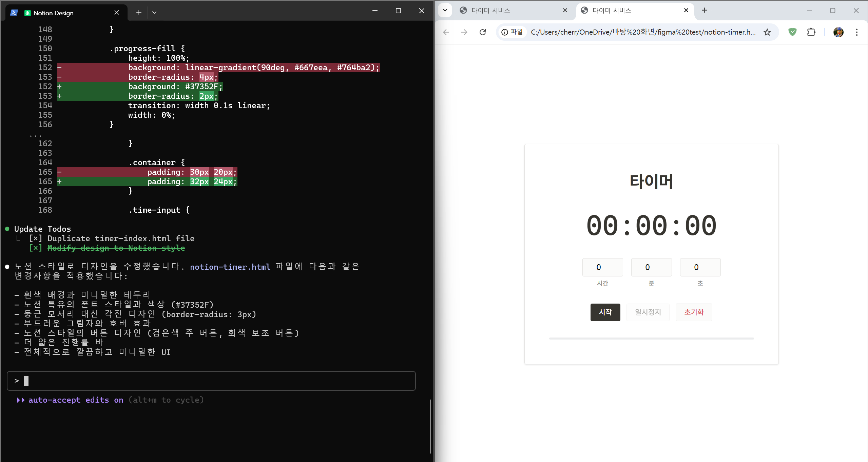Open Chrome tab search dropdown
868x462 pixels.
coord(445,10)
